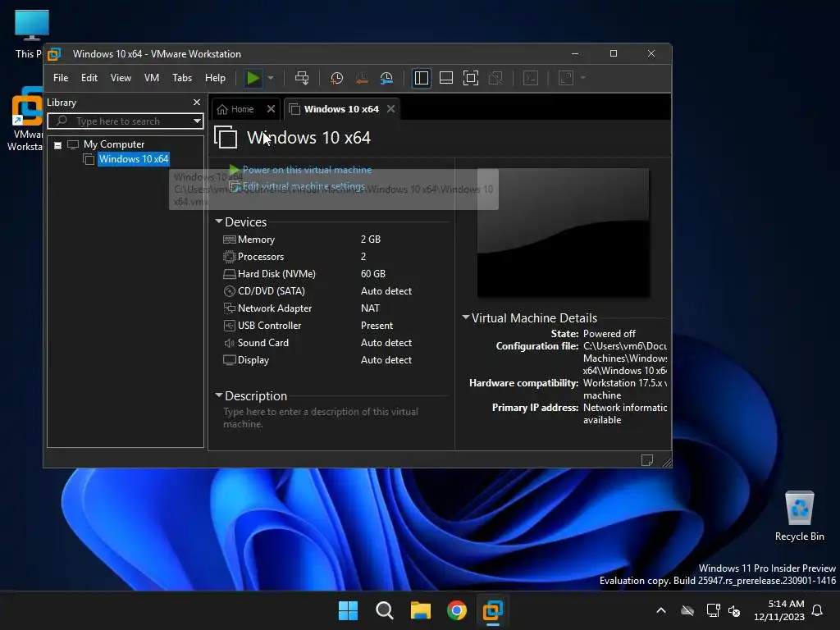Open the Windows Start menu
The height and width of the screenshot is (630, 840).
pos(348,610)
